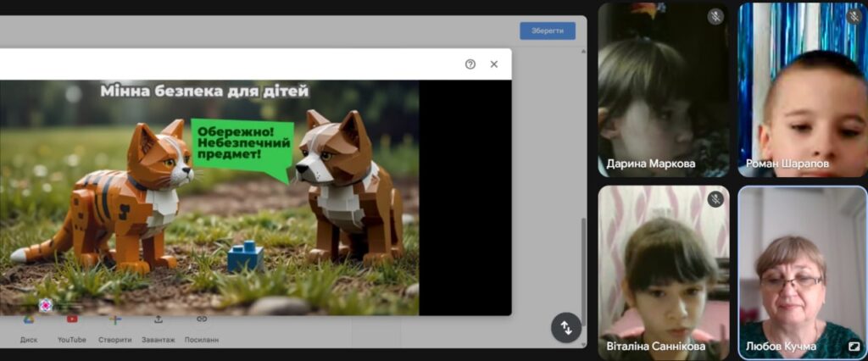Click muted mic icon on Віталіна Саннікова
This screenshot has height=361, width=868.
[715, 199]
